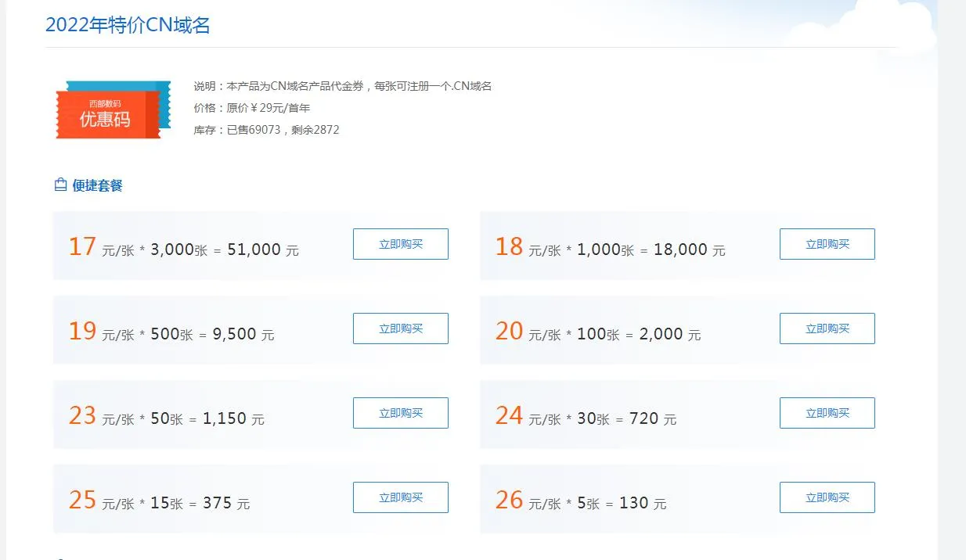Click the 130 元 total price
The height and width of the screenshot is (560, 966).
point(643,503)
